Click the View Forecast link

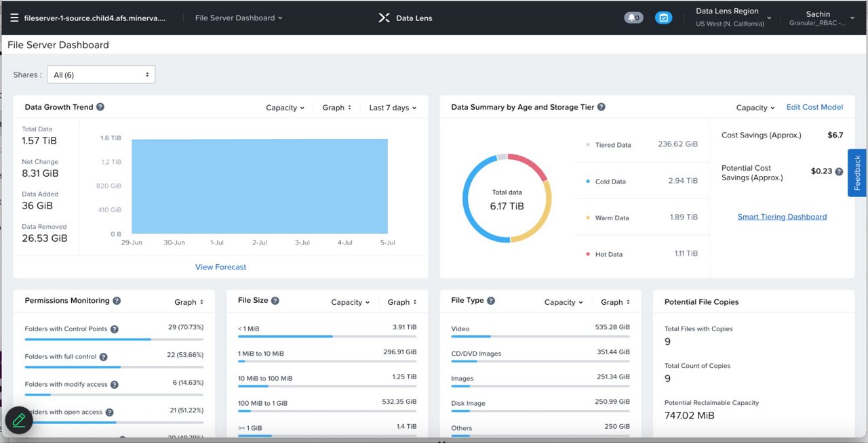pyautogui.click(x=220, y=267)
